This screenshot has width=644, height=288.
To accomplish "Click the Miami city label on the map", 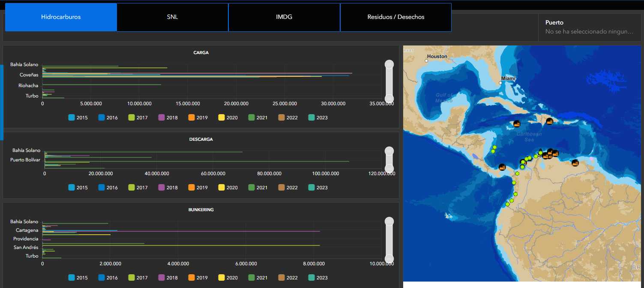I will 508,79.
